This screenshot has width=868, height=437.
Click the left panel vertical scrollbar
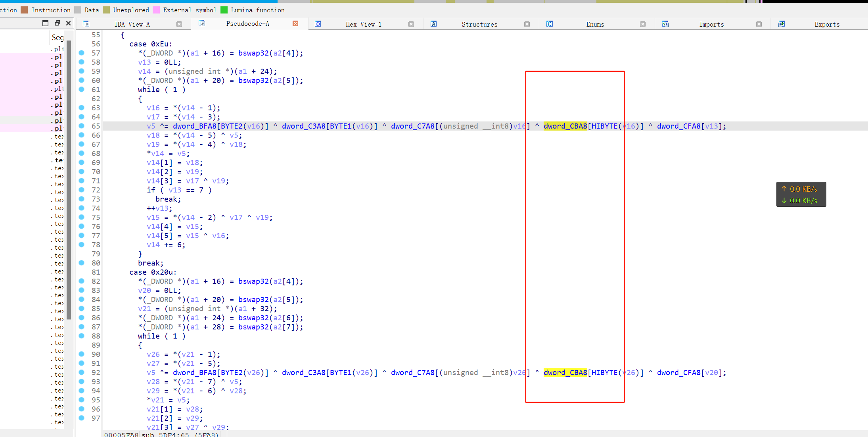tap(69, 179)
